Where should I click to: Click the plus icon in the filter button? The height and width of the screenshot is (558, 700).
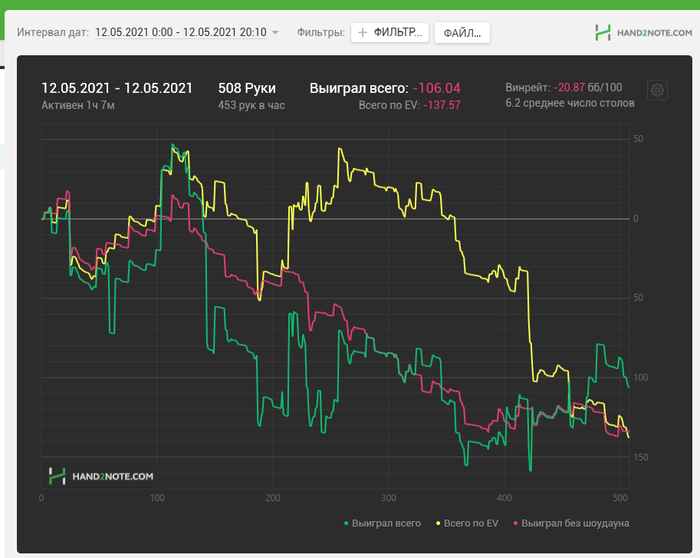coord(363,33)
